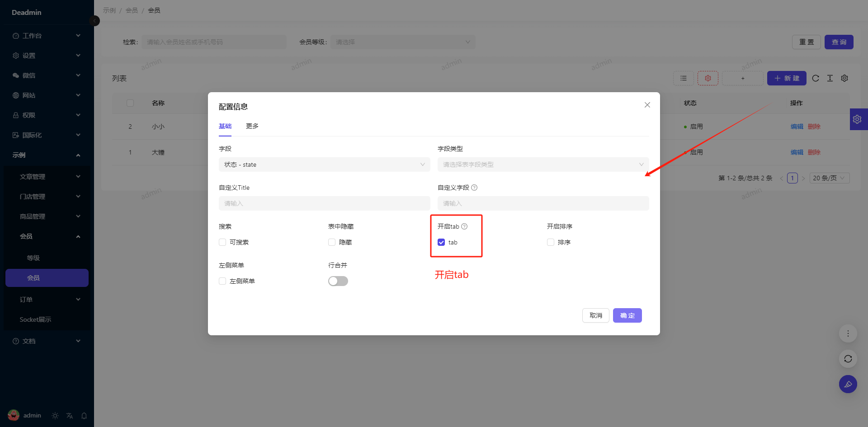Open the column settings gear in list toolbar
The height and width of the screenshot is (427, 868).
(844, 78)
